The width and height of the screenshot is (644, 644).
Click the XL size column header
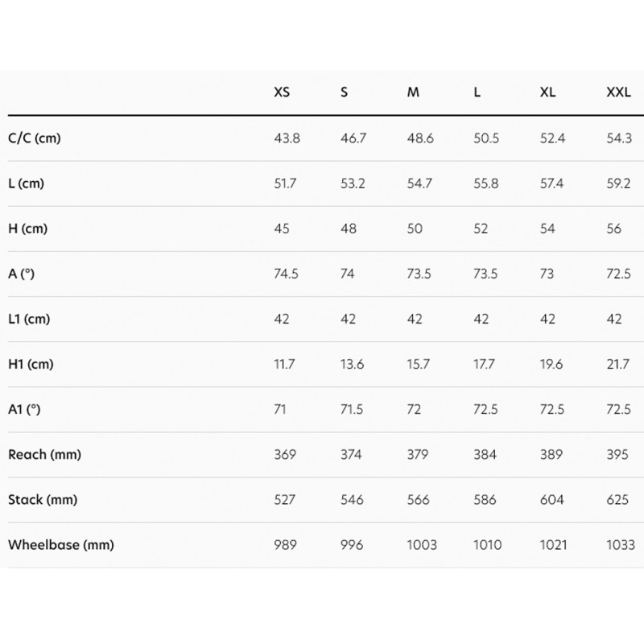point(547,93)
